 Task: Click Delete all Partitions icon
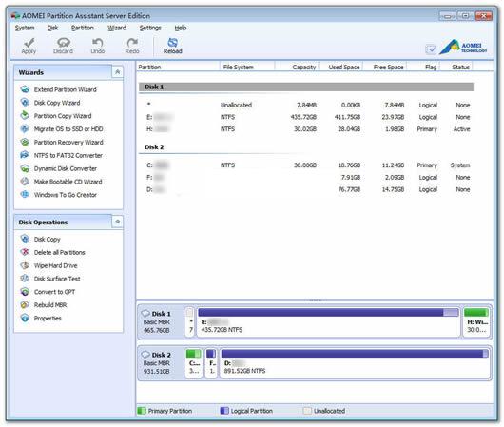(x=25, y=252)
